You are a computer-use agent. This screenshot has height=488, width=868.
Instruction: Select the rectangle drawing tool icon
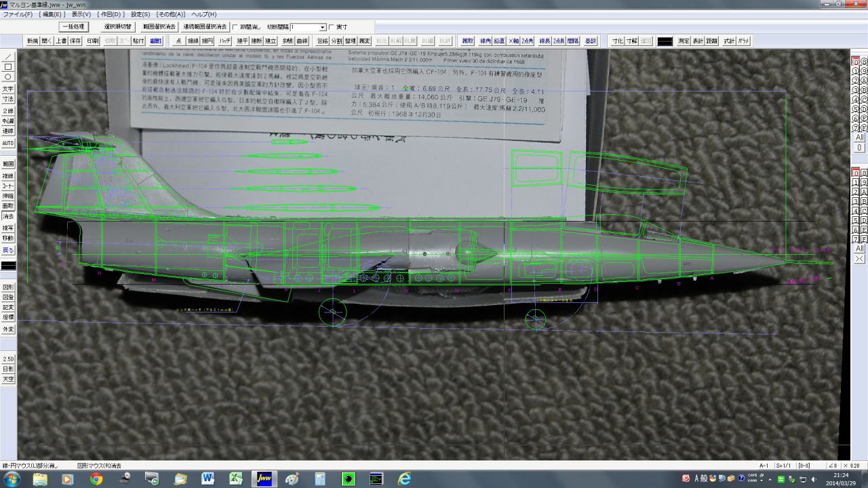pos(8,67)
